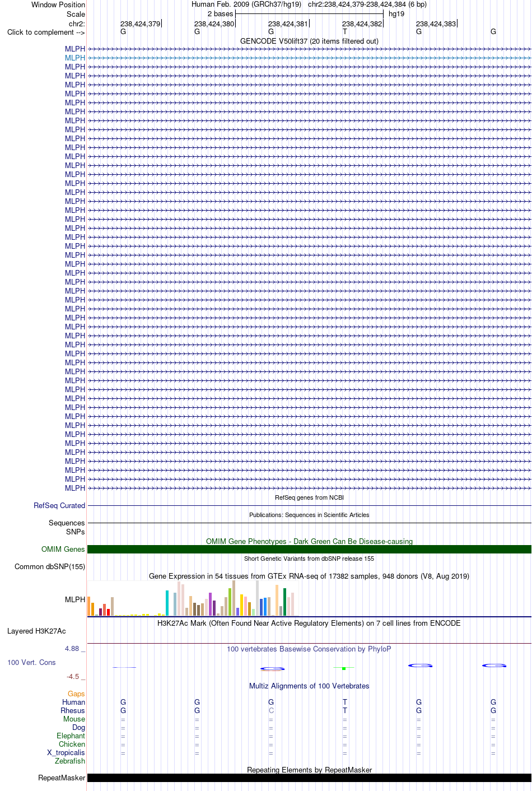
Task: Click the dark green OMIM gene bar
Action: point(309,549)
